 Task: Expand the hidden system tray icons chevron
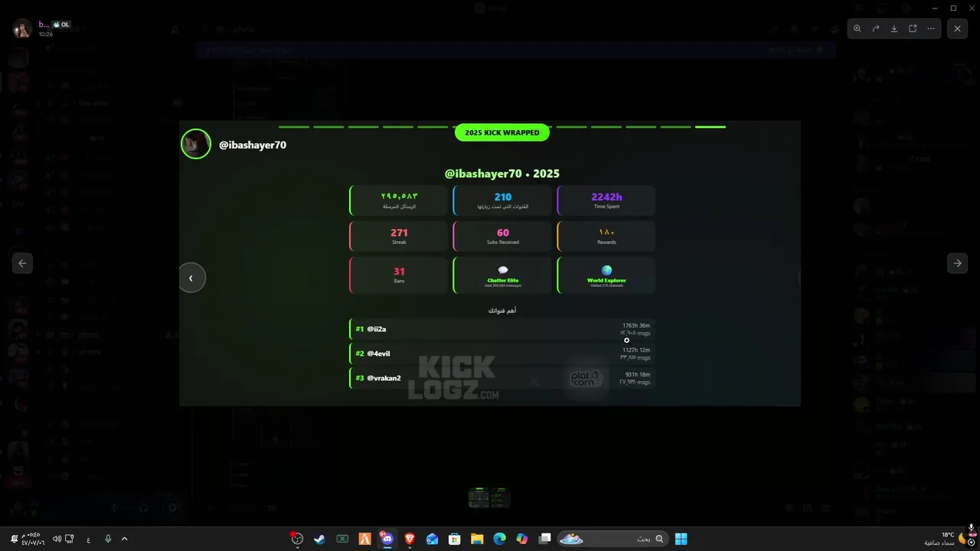point(125,539)
